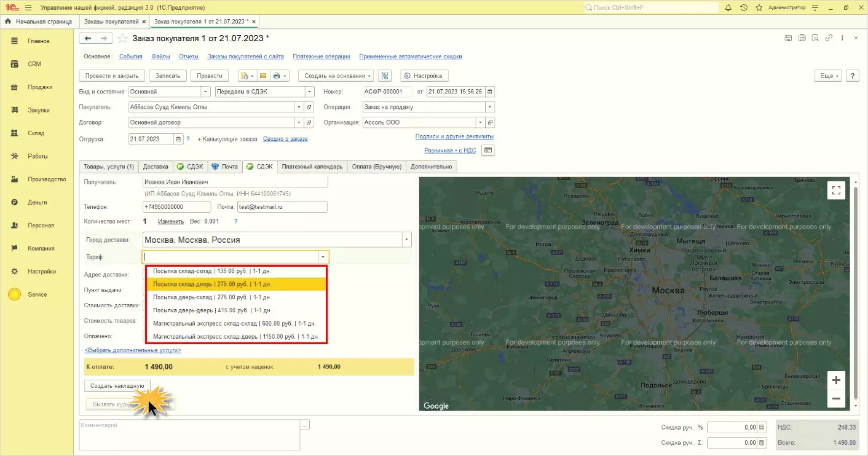
Task: Click the back arrow navigation button
Action: coord(88,38)
